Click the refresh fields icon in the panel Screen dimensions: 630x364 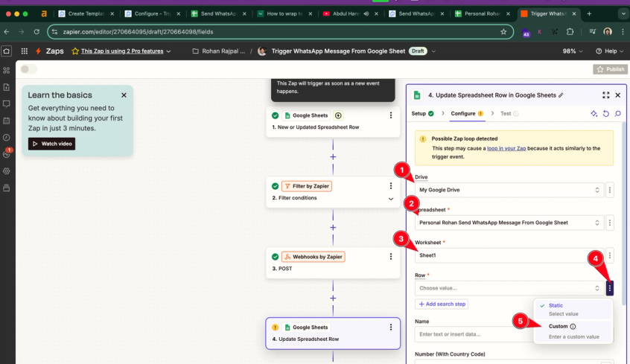606,114
